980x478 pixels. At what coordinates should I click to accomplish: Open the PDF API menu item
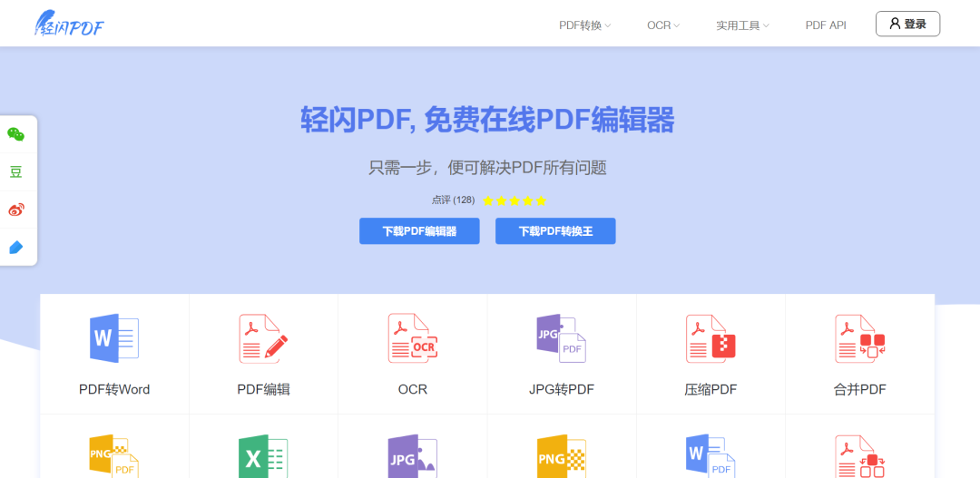pyautogui.click(x=826, y=25)
